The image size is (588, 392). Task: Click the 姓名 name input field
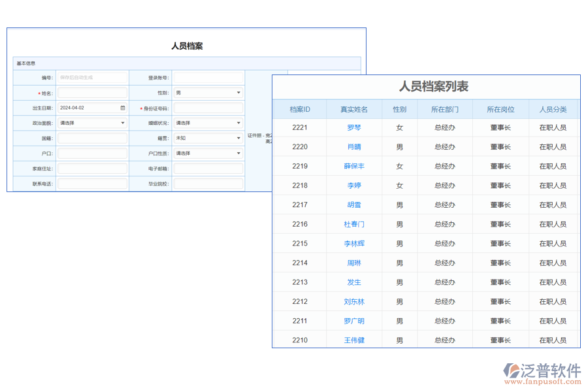pos(91,92)
